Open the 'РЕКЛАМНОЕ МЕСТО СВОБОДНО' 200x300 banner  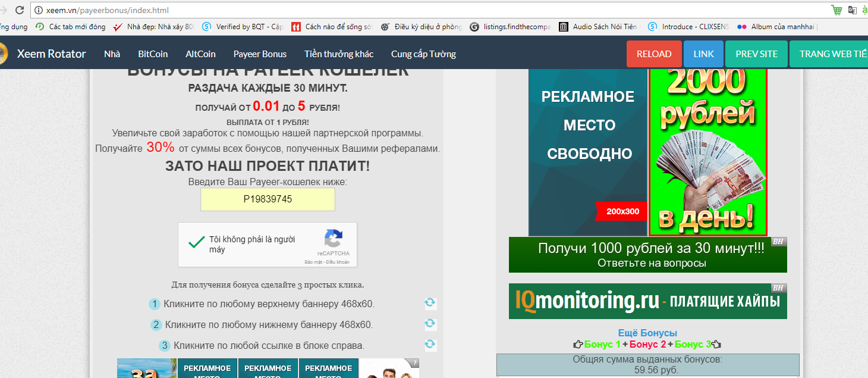point(588,152)
